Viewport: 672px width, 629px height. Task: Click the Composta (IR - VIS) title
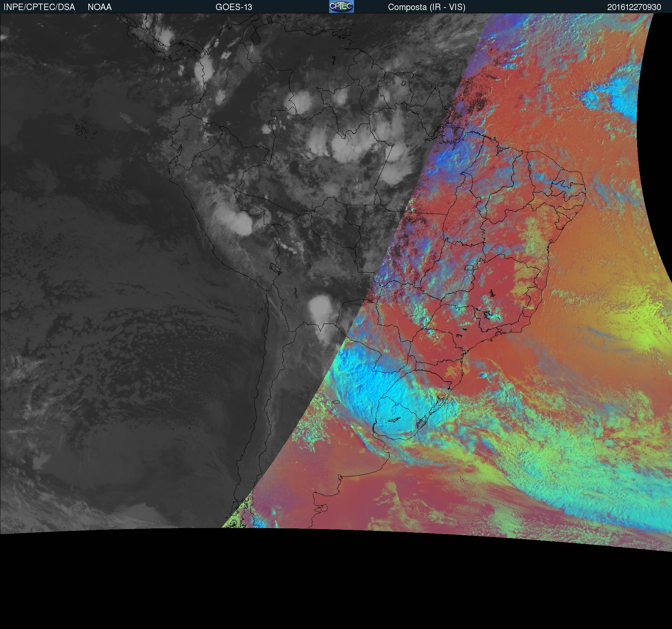click(426, 7)
